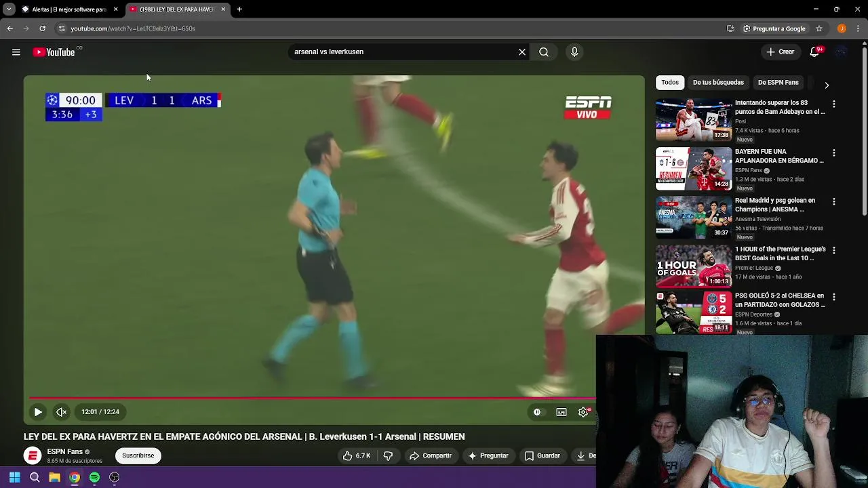Open the ESPN Fans channel avatar

point(33,455)
